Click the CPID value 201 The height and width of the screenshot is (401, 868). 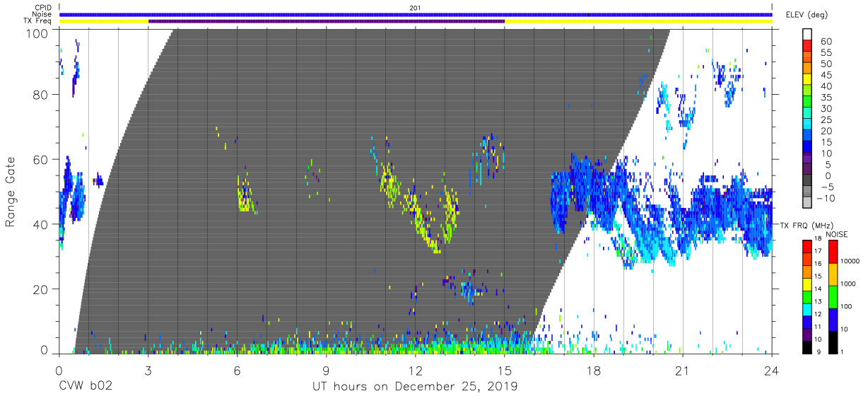(415, 8)
